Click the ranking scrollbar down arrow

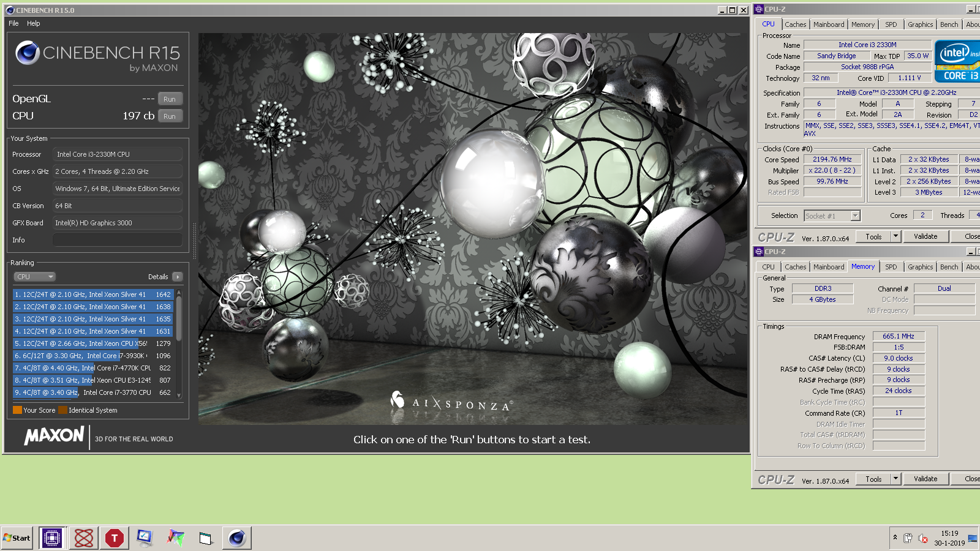[179, 395]
